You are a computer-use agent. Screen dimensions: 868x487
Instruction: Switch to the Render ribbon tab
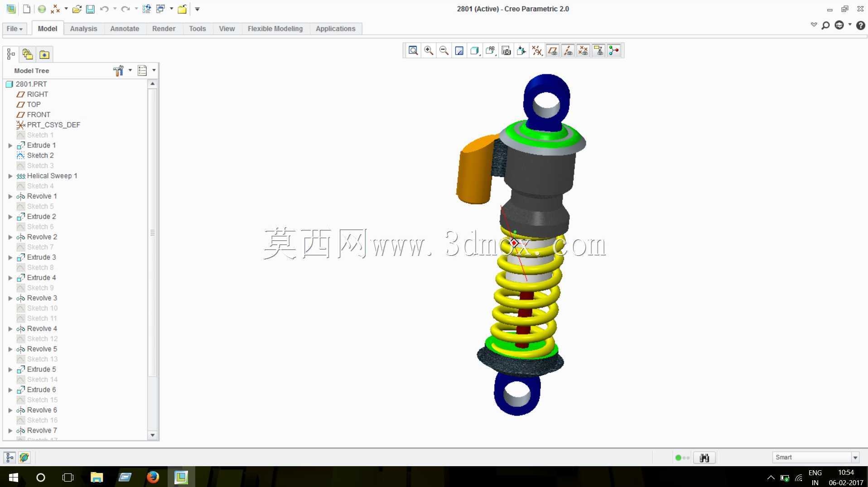pyautogui.click(x=164, y=29)
